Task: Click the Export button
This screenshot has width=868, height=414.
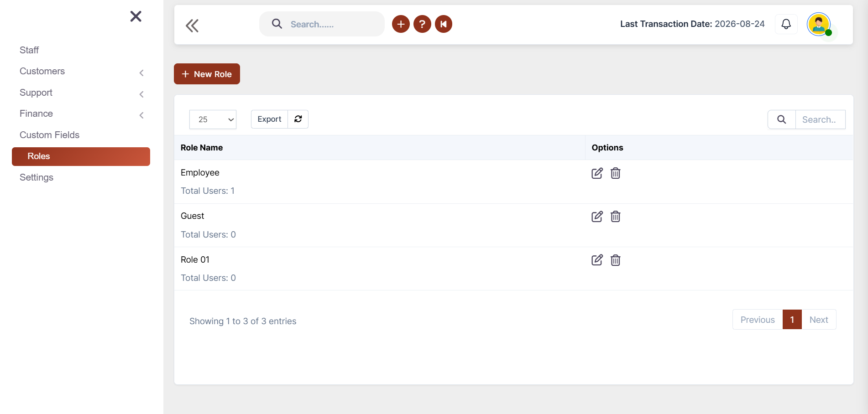Action: 269,119
